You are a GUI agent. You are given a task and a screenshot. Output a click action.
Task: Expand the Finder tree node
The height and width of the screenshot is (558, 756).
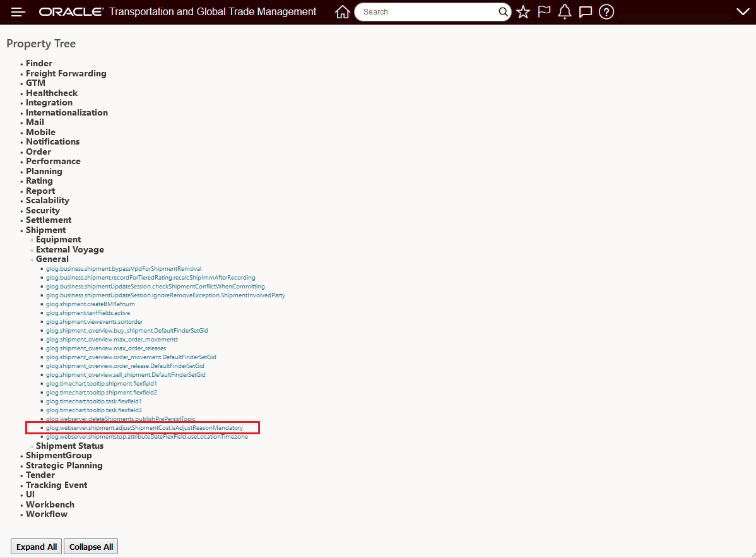[x=39, y=63]
